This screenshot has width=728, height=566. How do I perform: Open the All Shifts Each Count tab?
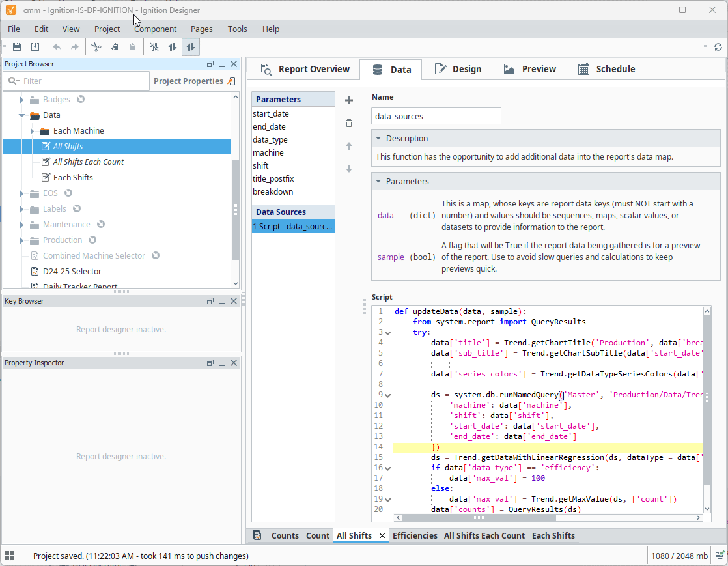click(484, 536)
